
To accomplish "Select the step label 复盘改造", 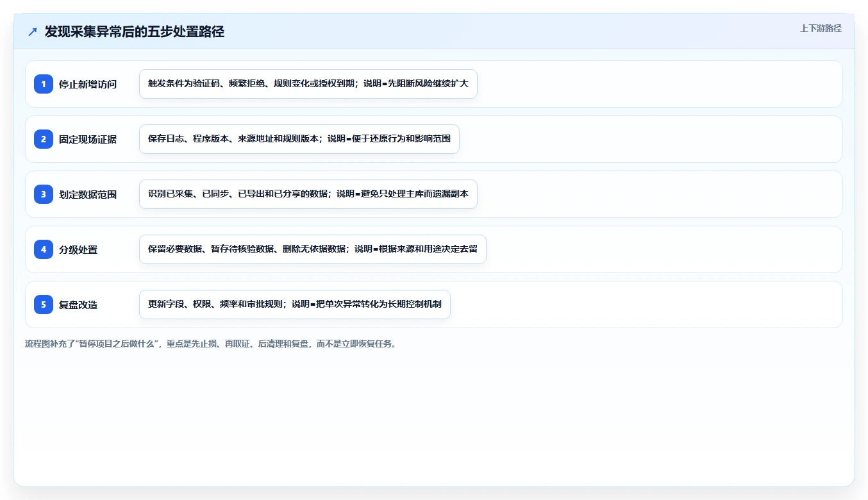I will [78, 304].
